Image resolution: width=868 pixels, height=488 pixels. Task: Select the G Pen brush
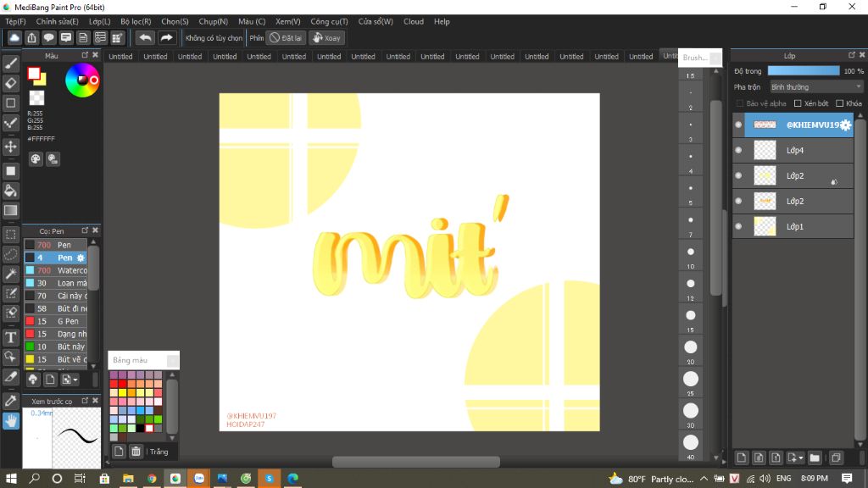[56, 321]
